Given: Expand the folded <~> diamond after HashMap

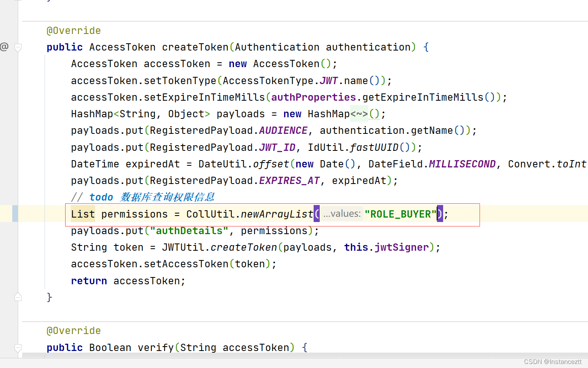Looking at the screenshot, I should (x=359, y=114).
